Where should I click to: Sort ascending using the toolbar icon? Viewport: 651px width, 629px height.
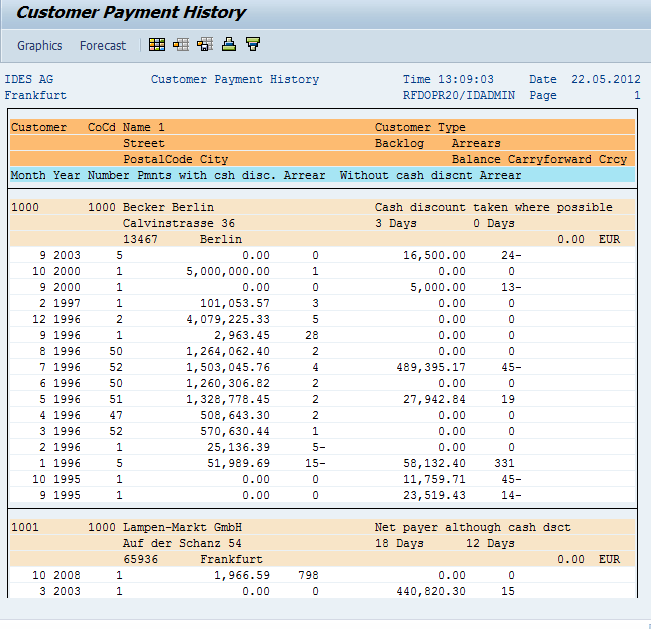click(229, 45)
